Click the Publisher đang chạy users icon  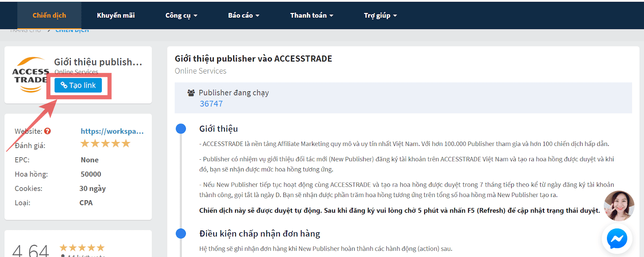pos(191,93)
